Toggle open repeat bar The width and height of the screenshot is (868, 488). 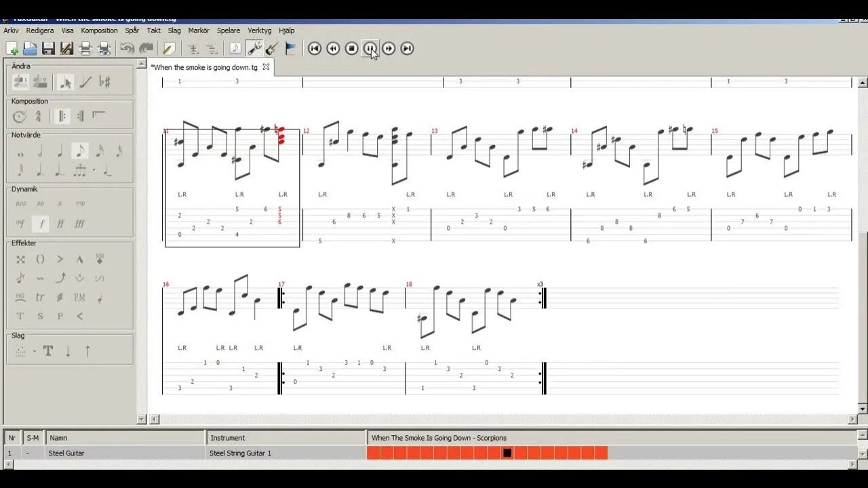click(x=62, y=117)
